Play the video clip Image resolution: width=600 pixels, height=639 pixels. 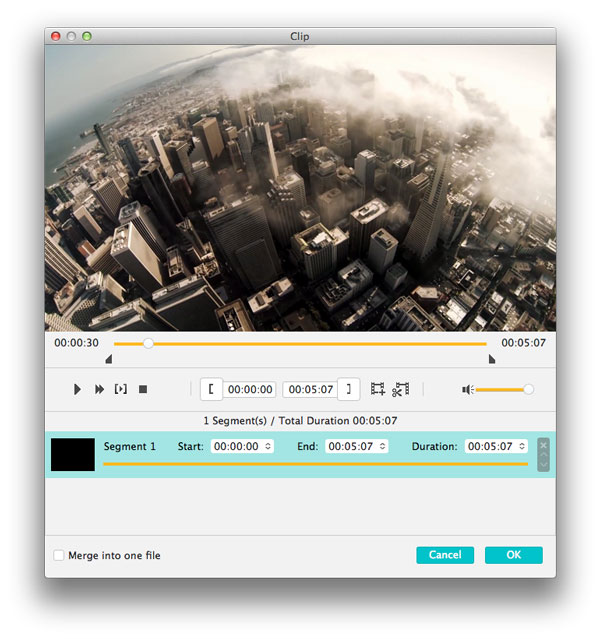click(x=77, y=389)
